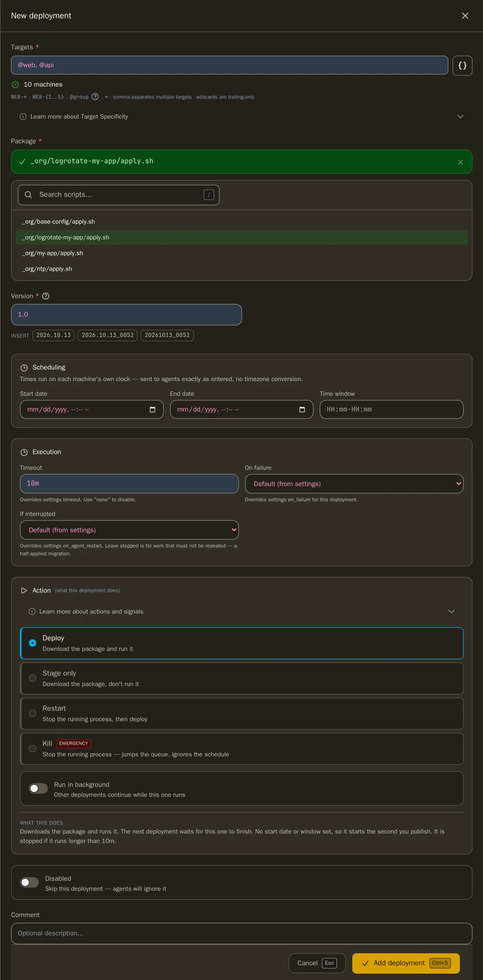Screen dimensions: 483x980
Task: Click the Timeout field showing 10m
Action: [129, 483]
